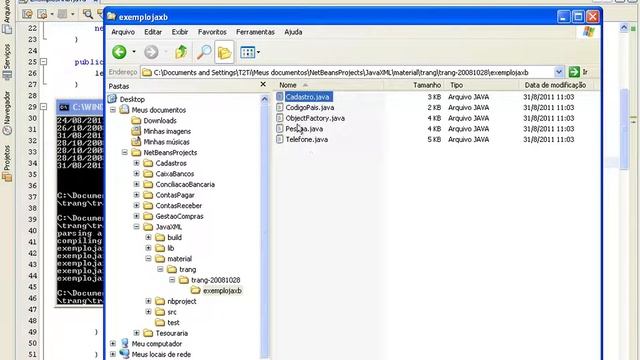Viewport: 640px width, 360px height.
Task: Open the Search magnifier tool
Action: tap(204, 52)
